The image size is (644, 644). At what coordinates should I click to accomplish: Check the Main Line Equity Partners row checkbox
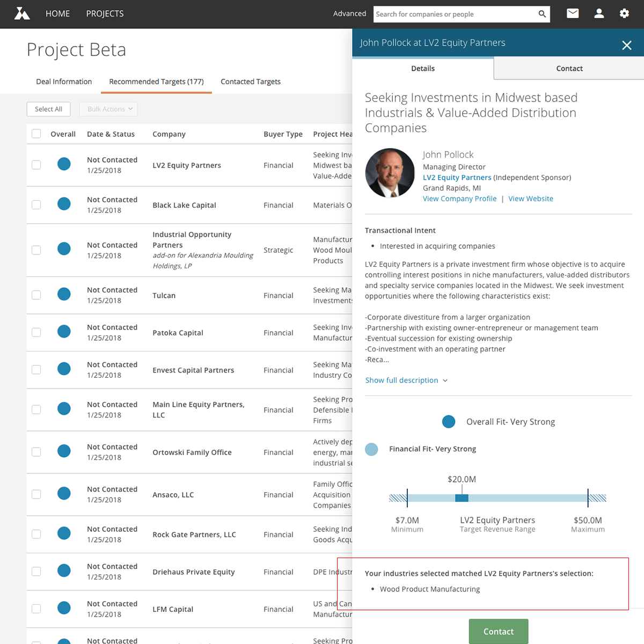(x=36, y=409)
